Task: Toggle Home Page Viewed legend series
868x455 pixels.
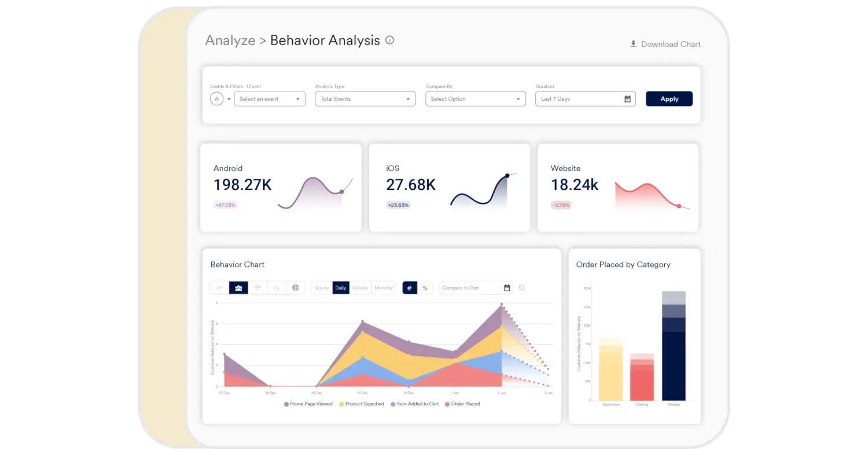Action: click(x=311, y=404)
